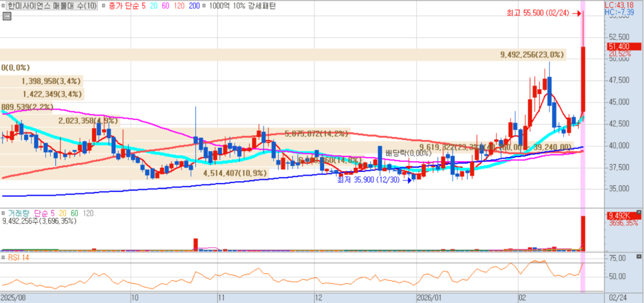The width and height of the screenshot is (644, 303).
Task: Click the 3696.35% volume change label on the axis
Action: (x=623, y=224)
